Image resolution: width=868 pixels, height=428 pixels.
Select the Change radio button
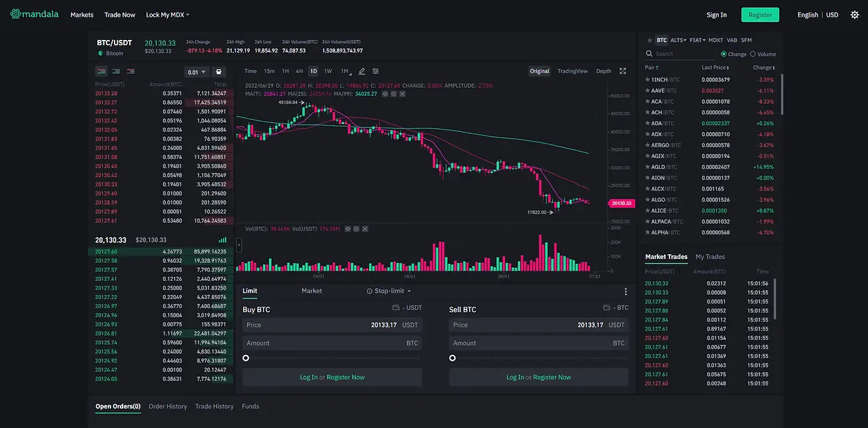pyautogui.click(x=724, y=54)
